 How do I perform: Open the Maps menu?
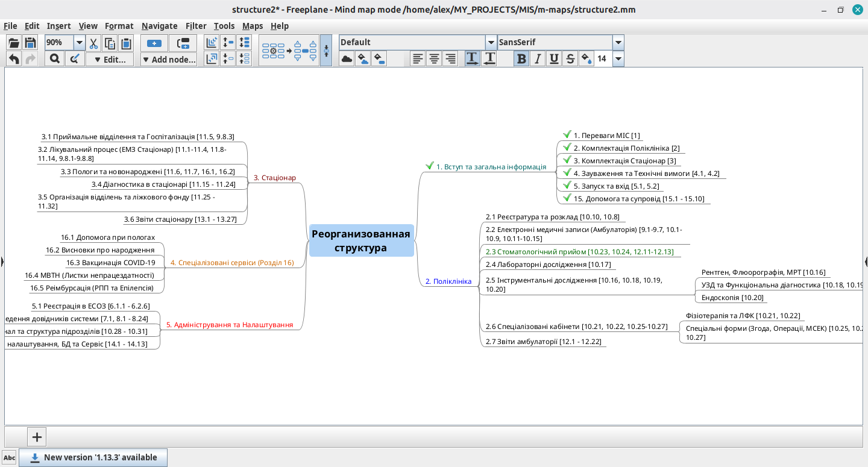253,26
